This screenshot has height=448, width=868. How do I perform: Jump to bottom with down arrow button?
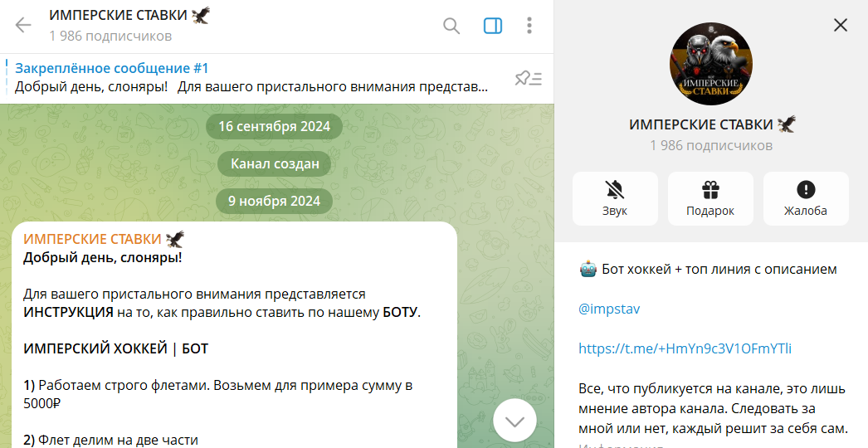pyautogui.click(x=514, y=421)
